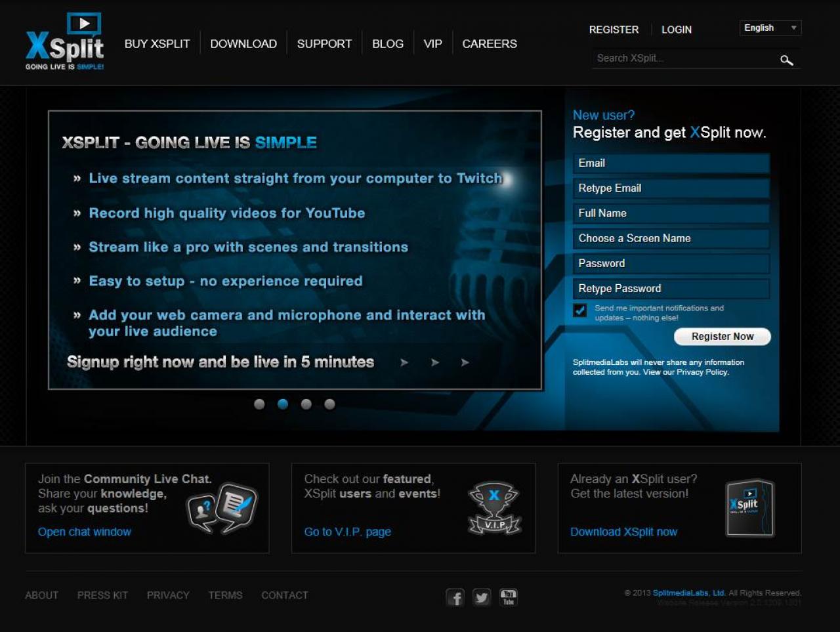Image resolution: width=840 pixels, height=632 pixels.
Task: Open the Facebook page icon
Action: coord(455,597)
